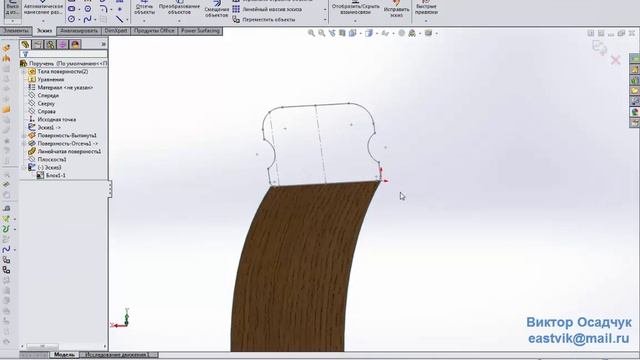Switch to the Эскиз tab
Viewport: 640px width, 360px height.
click(x=44, y=31)
